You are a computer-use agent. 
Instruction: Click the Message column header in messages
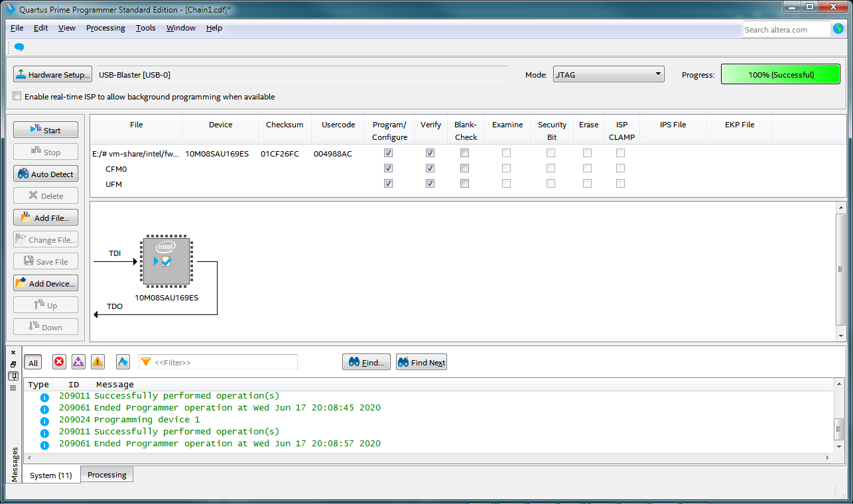[x=115, y=385]
